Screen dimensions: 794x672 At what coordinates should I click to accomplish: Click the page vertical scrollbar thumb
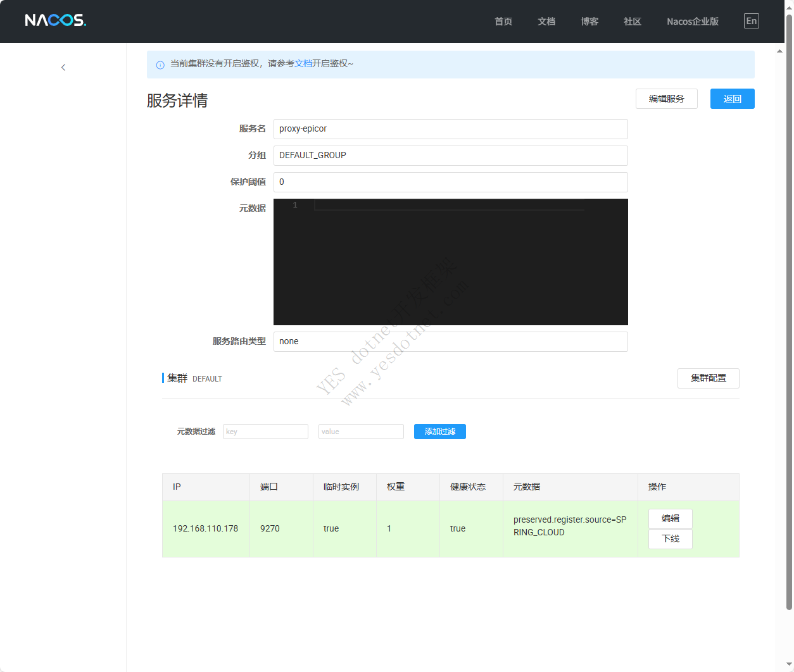789,311
